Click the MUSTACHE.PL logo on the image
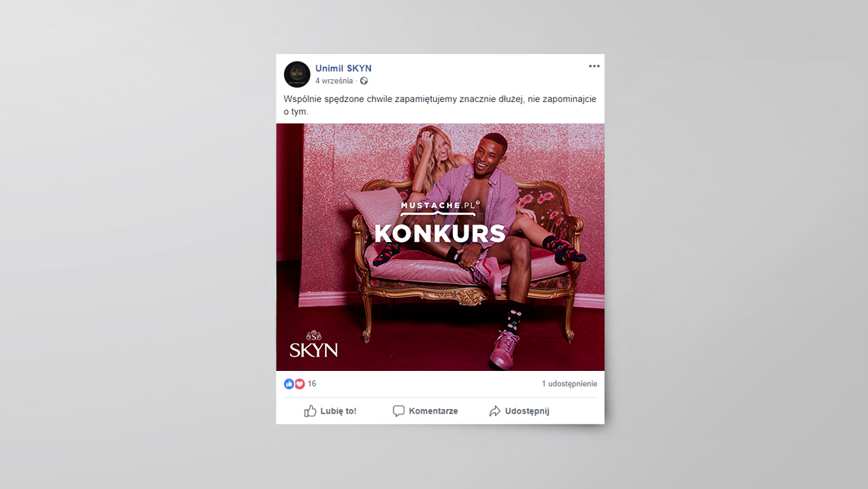Viewport: 868px width, 489px height. tap(440, 207)
